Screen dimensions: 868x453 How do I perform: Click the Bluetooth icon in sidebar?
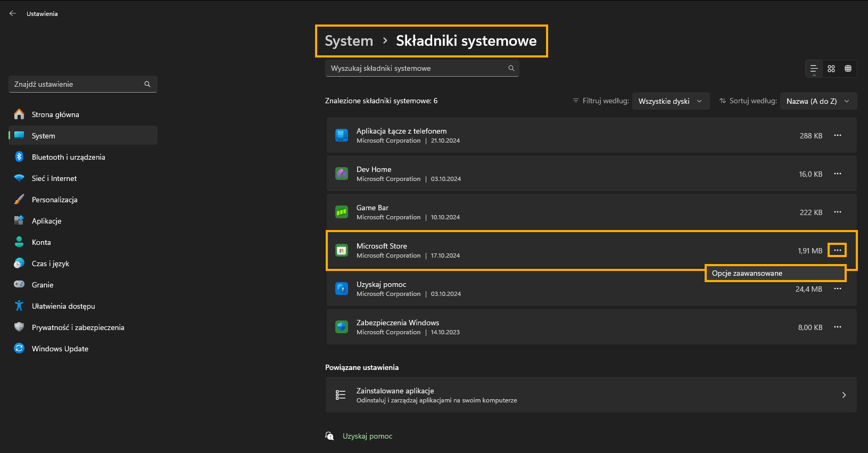tap(19, 157)
